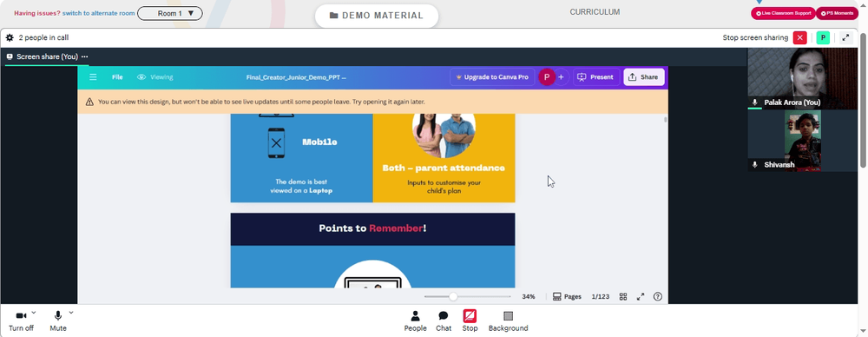Open the Chat panel
868x337 pixels.
pyautogui.click(x=444, y=320)
